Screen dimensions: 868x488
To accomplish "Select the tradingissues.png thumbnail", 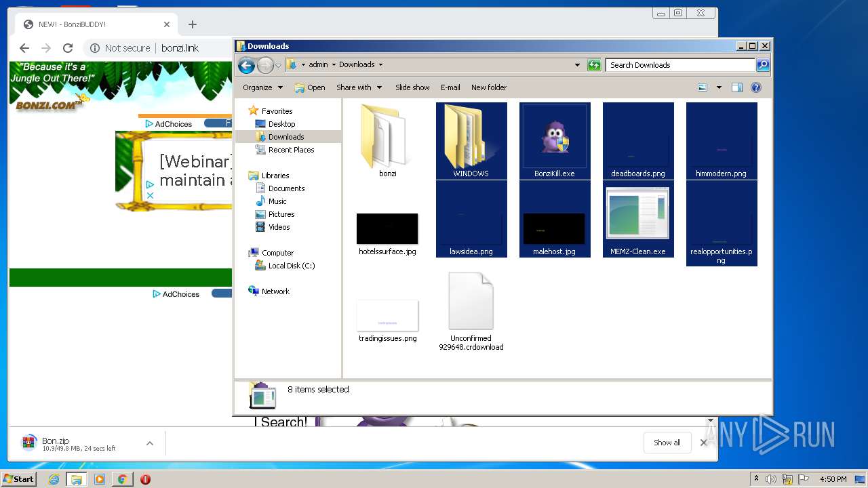I will (x=387, y=315).
